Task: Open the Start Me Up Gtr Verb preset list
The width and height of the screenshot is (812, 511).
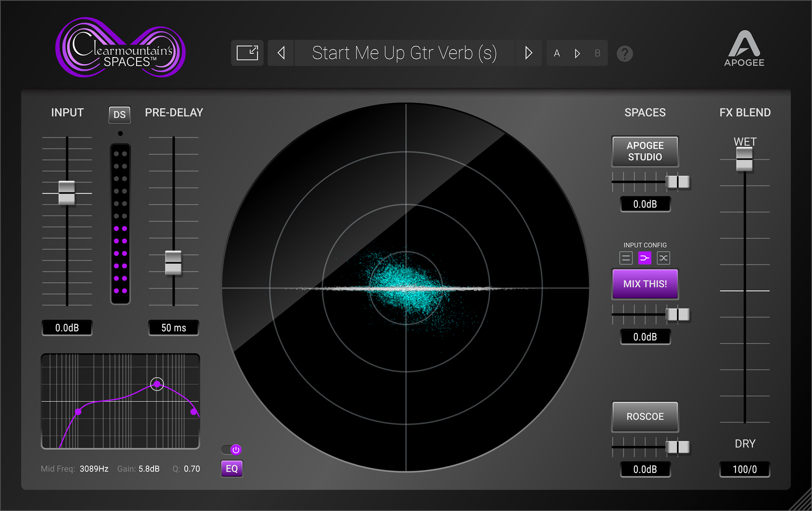Action: (404, 53)
